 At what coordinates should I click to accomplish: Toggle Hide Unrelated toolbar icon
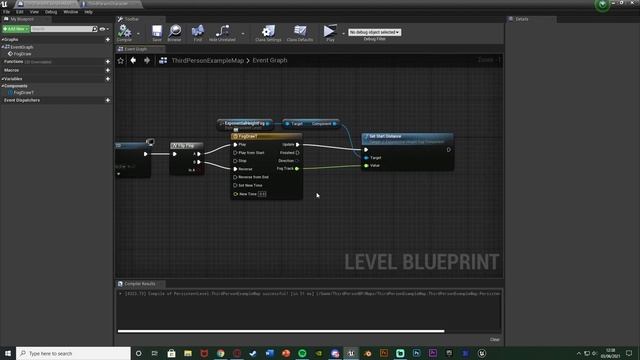pyautogui.click(x=222, y=31)
